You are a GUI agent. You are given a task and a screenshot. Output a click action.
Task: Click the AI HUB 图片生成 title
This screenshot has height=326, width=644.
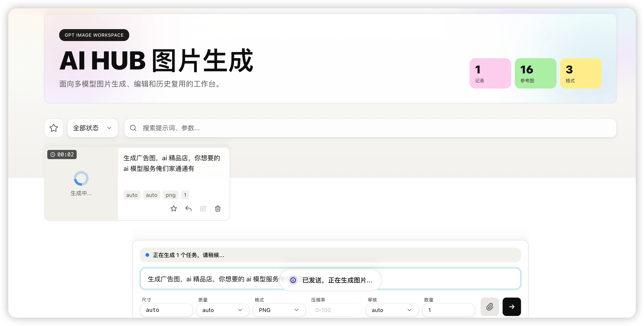click(x=157, y=61)
